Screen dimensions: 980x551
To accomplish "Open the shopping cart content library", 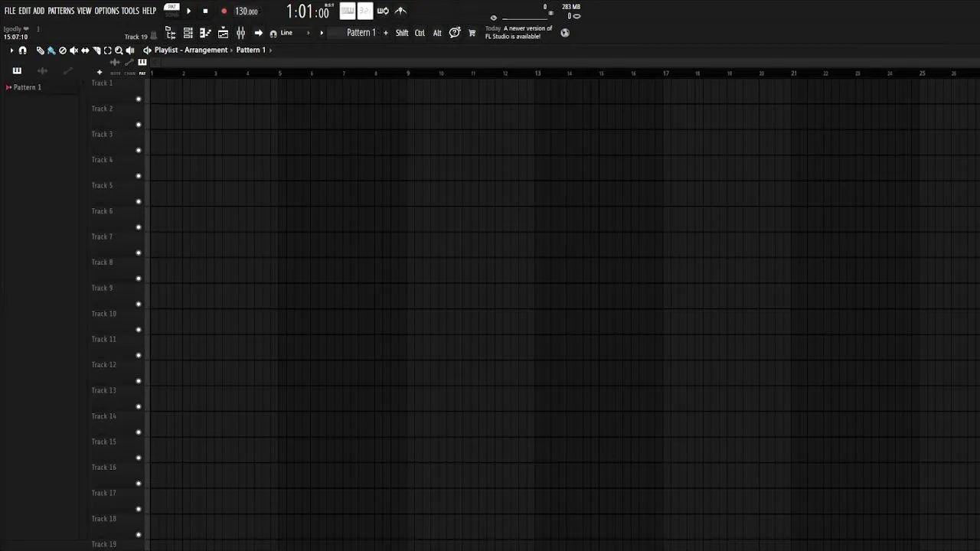I will point(472,33).
